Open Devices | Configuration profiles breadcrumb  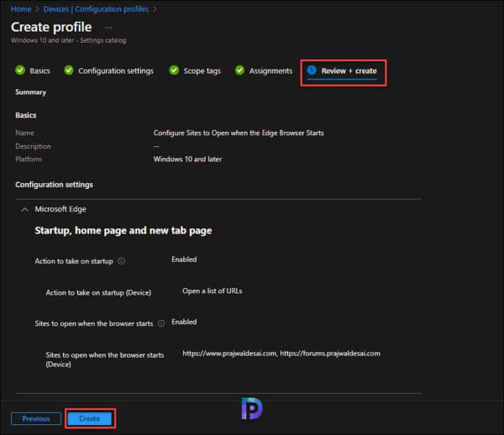point(96,9)
